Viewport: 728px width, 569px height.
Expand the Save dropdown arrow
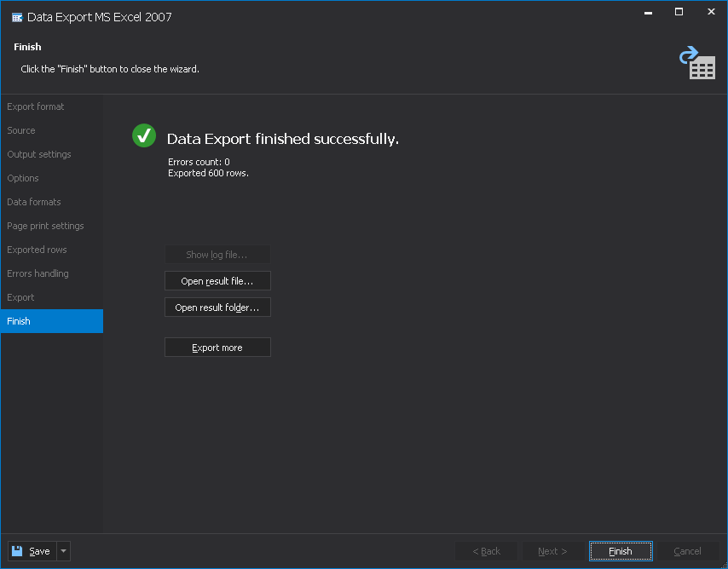tap(64, 551)
